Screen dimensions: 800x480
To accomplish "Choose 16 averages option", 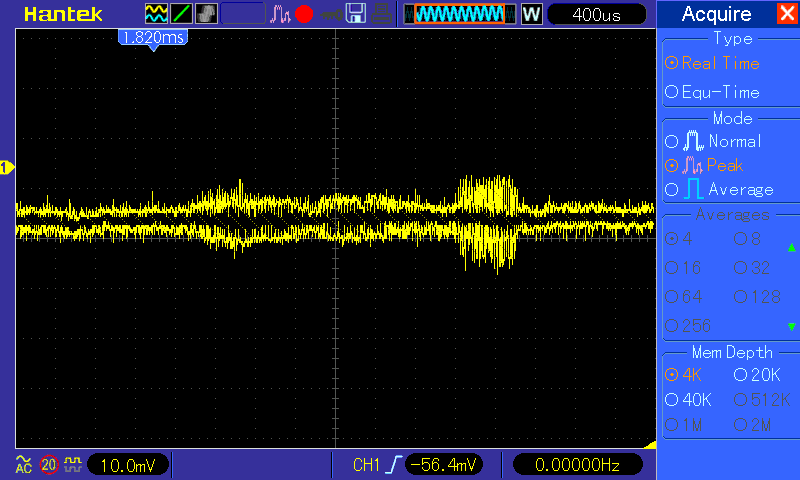I will [683, 267].
